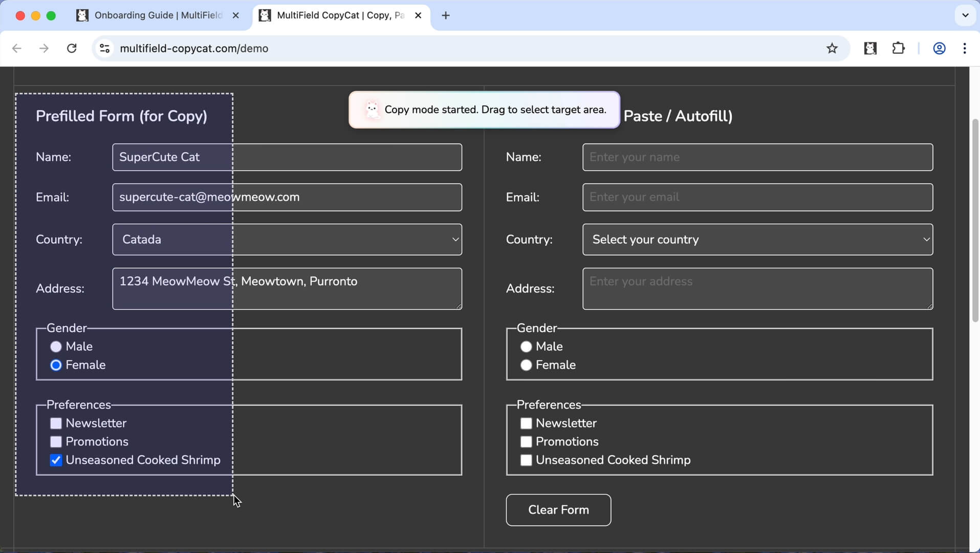Check Newsletter in the paste form

point(526,423)
